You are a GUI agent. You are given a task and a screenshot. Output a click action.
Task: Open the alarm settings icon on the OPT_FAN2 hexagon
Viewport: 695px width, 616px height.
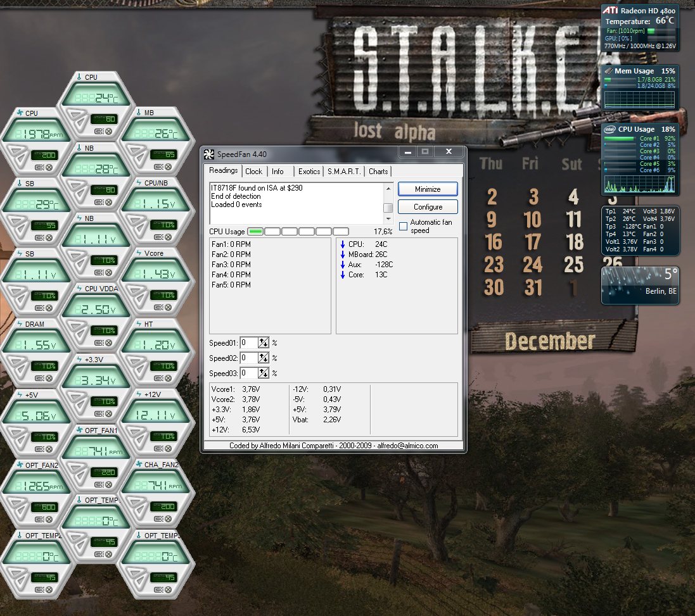pyautogui.click(x=39, y=520)
